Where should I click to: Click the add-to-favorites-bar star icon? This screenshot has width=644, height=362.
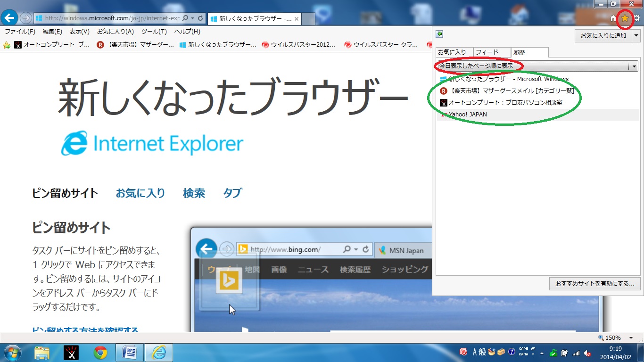pos(7,45)
